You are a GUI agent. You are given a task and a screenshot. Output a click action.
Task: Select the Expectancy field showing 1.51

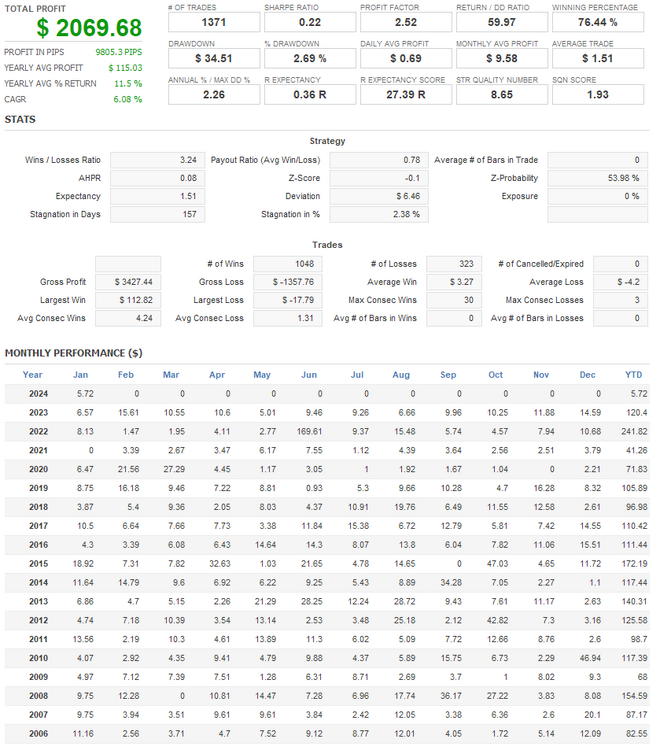pyautogui.click(x=157, y=196)
